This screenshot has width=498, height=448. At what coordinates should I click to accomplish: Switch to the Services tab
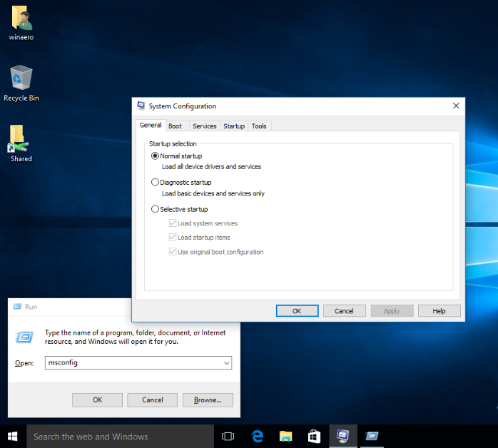[205, 126]
